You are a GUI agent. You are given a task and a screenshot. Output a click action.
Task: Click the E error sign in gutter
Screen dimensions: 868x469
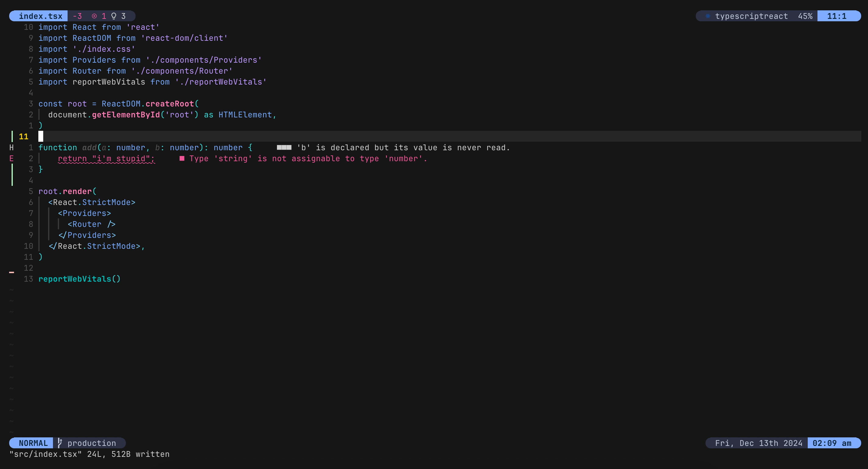[12, 158]
